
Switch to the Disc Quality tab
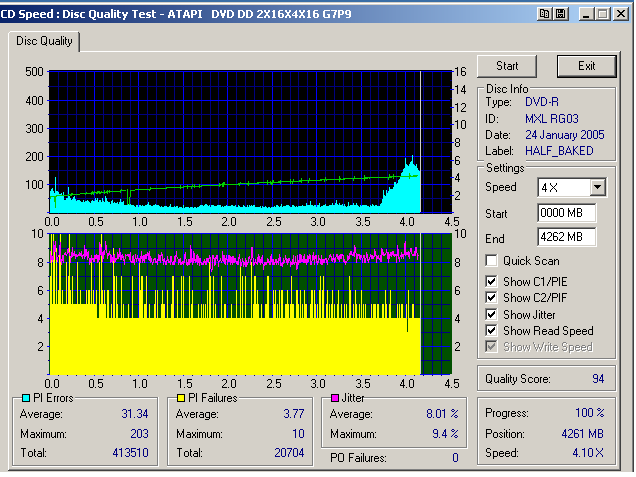tap(44, 41)
